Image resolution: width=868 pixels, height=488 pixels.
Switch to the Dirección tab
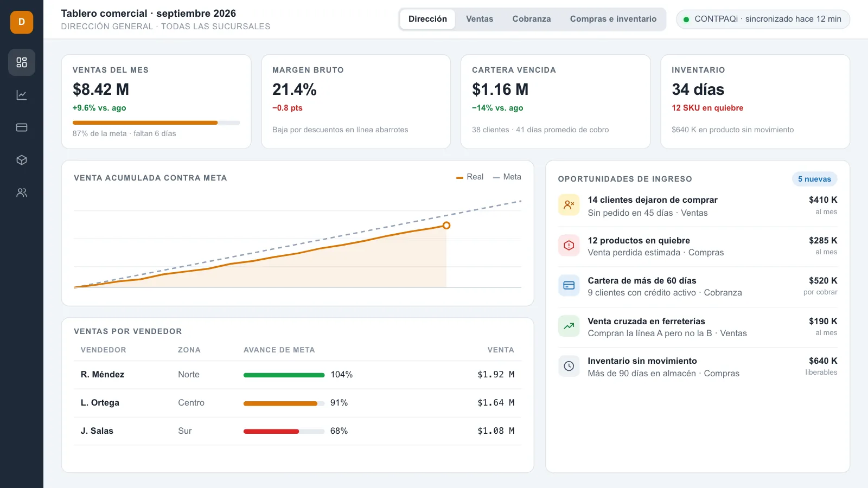coord(427,19)
